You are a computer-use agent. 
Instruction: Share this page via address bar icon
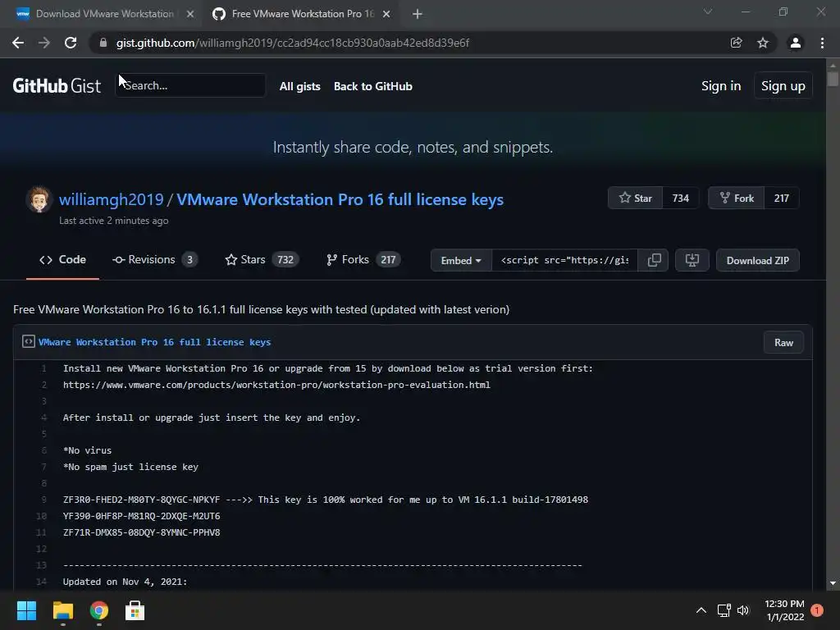(736, 43)
